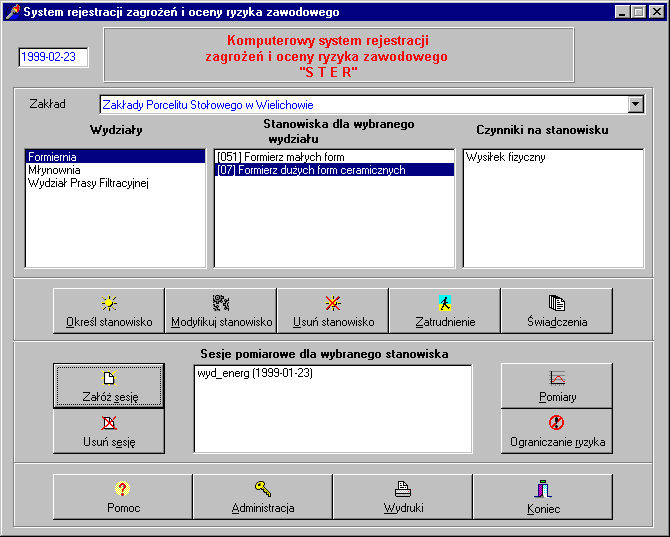Open Pomoc with the question-mark icon
The image size is (670, 537).
(123, 489)
